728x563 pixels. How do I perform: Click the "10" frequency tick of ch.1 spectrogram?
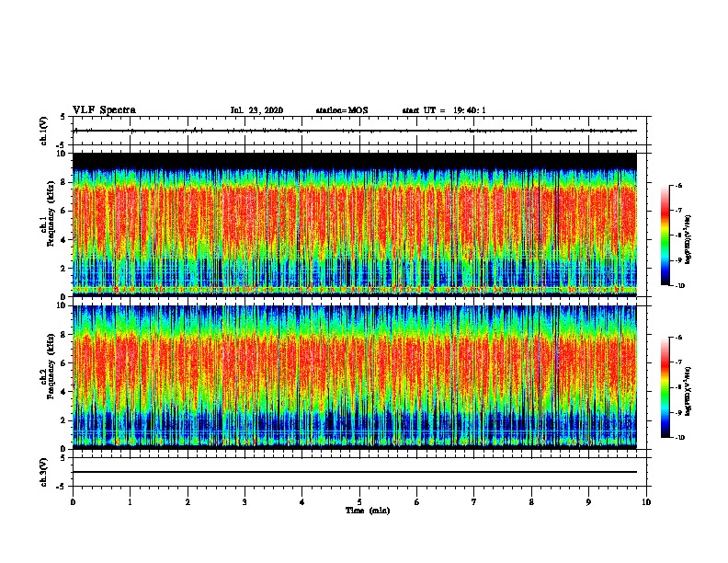point(62,154)
